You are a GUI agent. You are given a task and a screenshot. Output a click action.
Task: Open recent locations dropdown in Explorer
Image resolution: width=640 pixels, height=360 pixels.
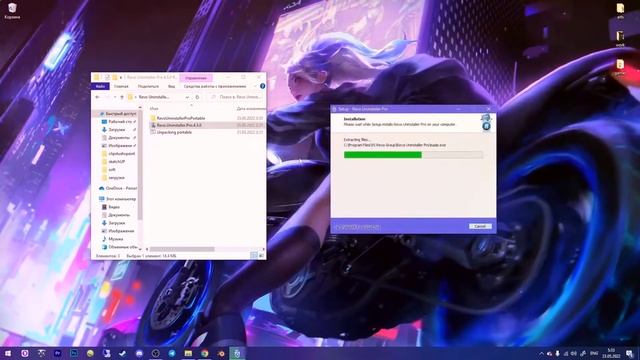(115, 97)
